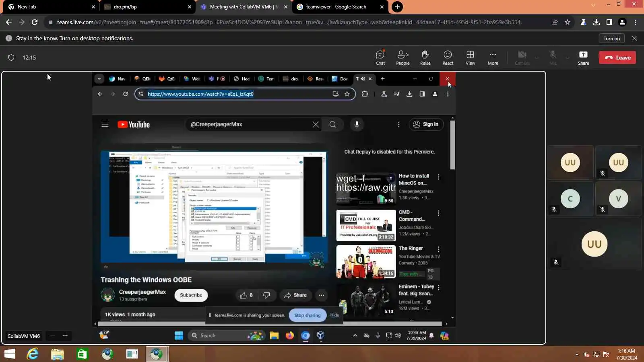
Task: Toggle the Camera in the meeting toolbar
Action: point(522,58)
